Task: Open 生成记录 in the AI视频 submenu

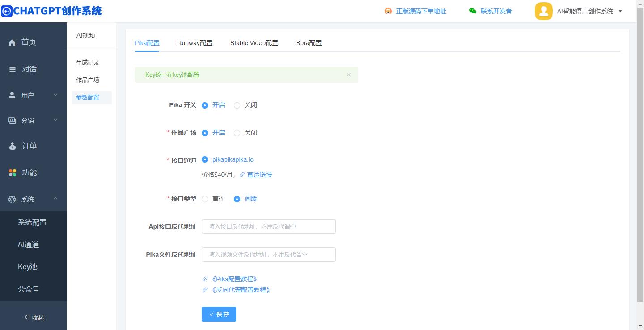Action: tap(88, 63)
